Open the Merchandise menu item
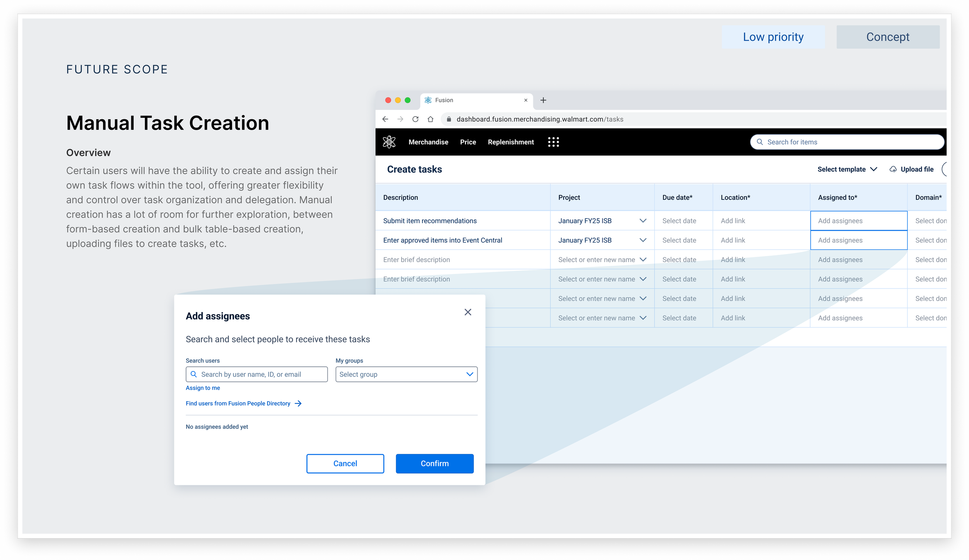Viewport: 969px width, 560px height. pos(428,142)
